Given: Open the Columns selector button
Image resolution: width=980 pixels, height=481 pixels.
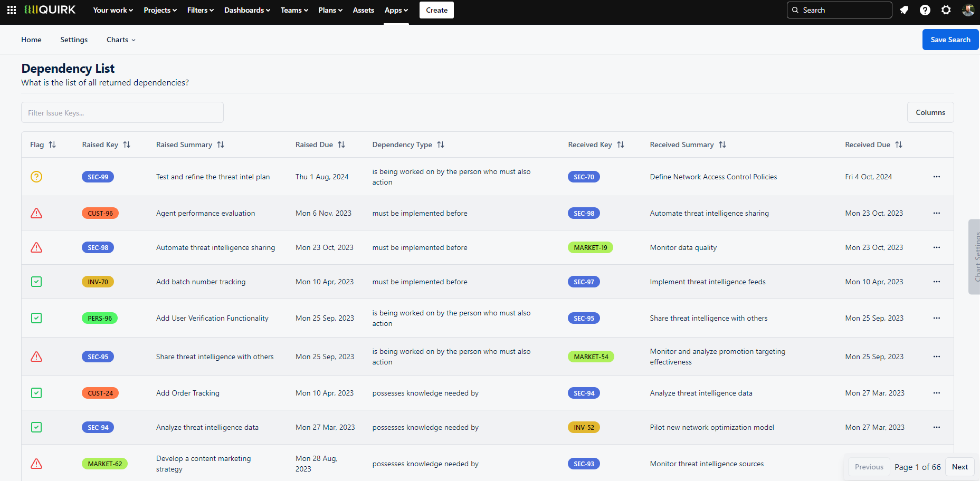Looking at the screenshot, I should click(x=930, y=112).
